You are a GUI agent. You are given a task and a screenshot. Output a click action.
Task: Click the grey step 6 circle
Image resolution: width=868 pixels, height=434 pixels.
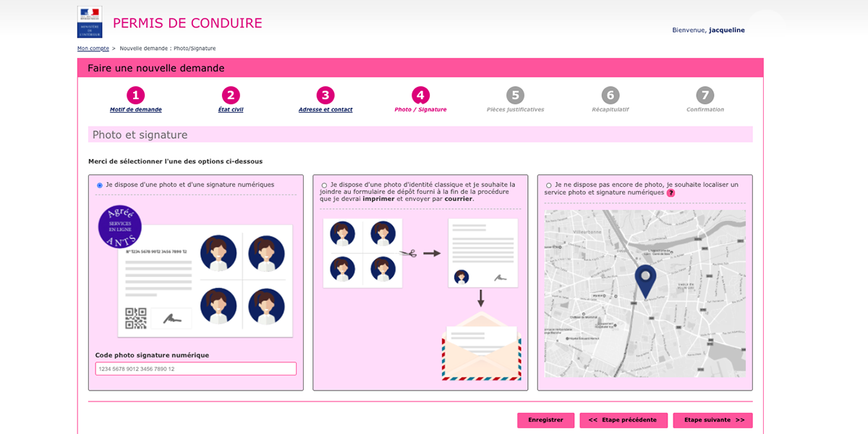click(x=611, y=95)
